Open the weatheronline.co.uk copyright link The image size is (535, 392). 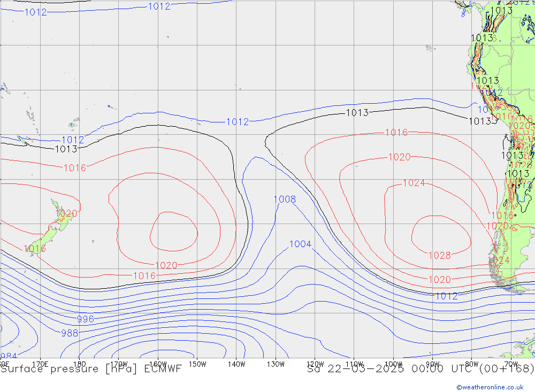(x=490, y=387)
